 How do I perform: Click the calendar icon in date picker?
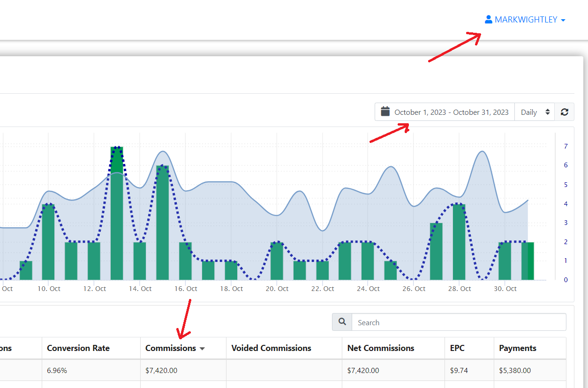point(385,112)
